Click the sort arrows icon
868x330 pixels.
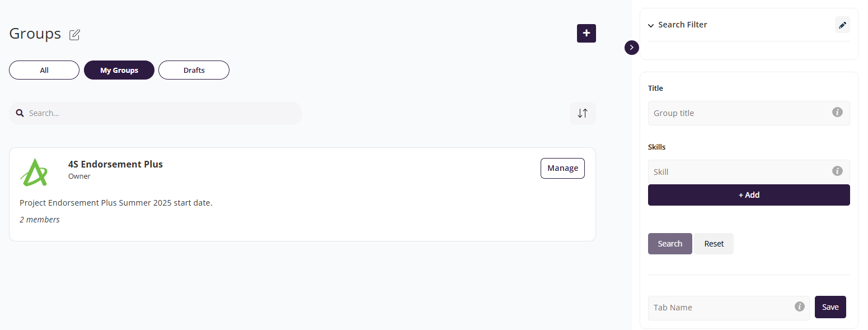[x=582, y=113]
